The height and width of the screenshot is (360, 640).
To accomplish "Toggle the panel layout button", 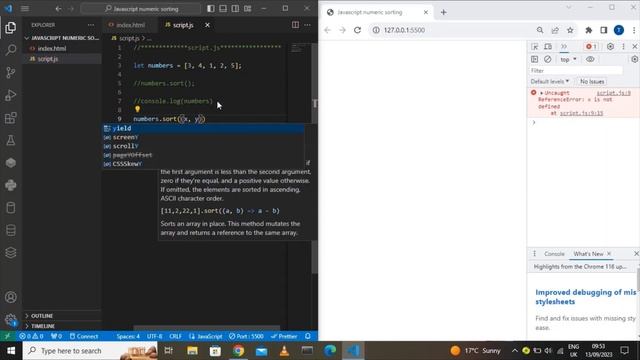I will [x=223, y=9].
